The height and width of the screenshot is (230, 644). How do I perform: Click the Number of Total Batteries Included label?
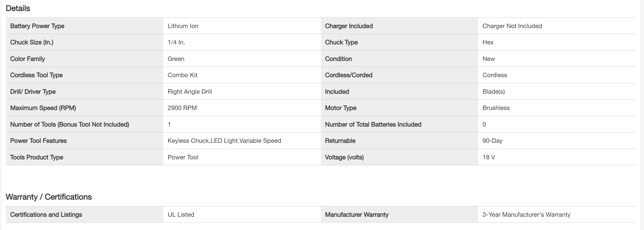[x=373, y=124]
